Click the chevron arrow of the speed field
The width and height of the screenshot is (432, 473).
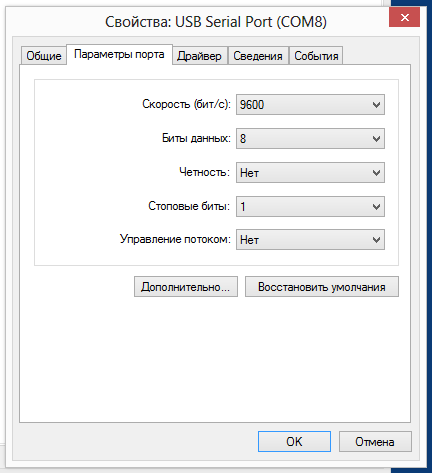point(376,105)
